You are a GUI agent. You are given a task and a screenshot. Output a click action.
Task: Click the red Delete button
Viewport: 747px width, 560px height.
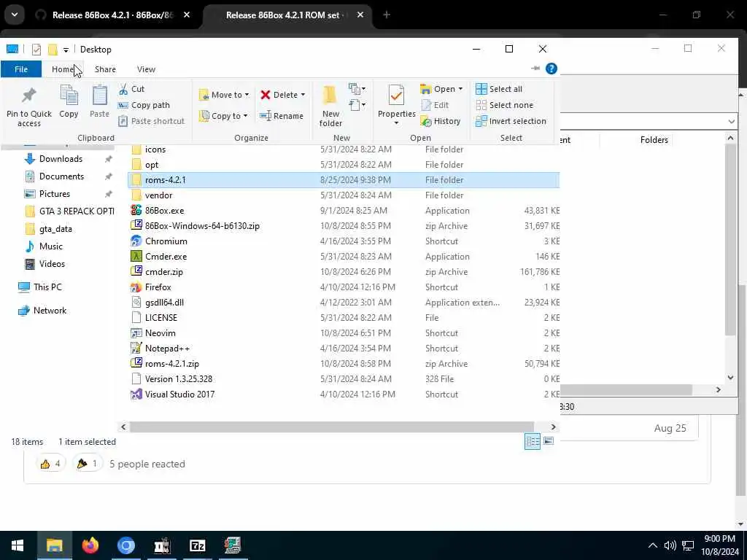pyautogui.click(x=279, y=95)
